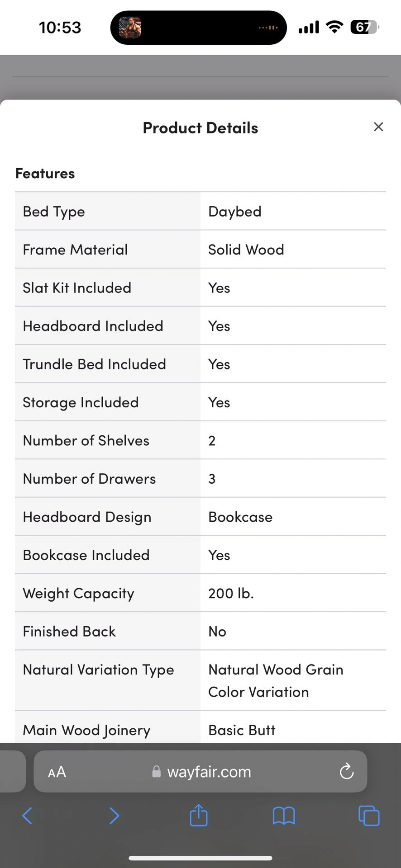The width and height of the screenshot is (401, 868).
Task: Reload the wayfair.com page
Action: (347, 771)
